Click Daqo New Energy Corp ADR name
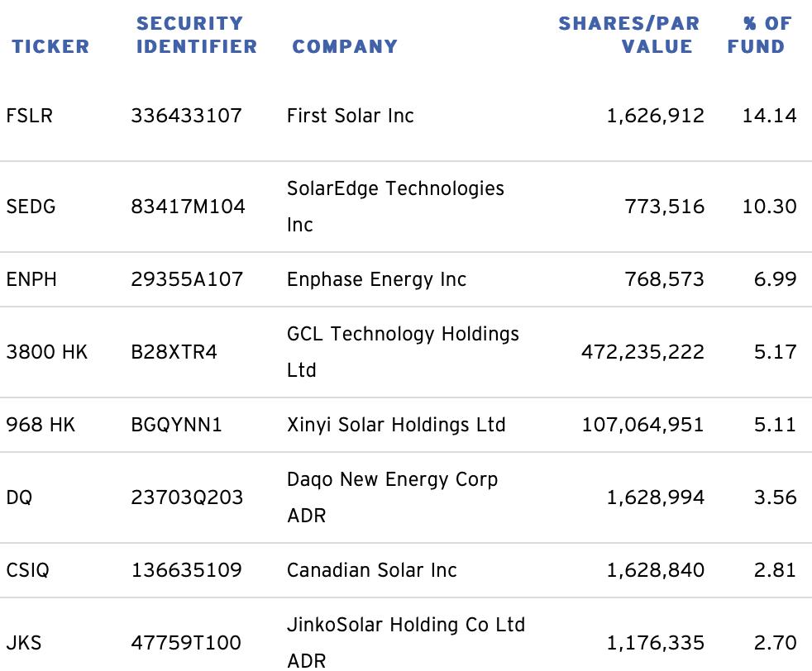812x671 pixels. click(393, 497)
